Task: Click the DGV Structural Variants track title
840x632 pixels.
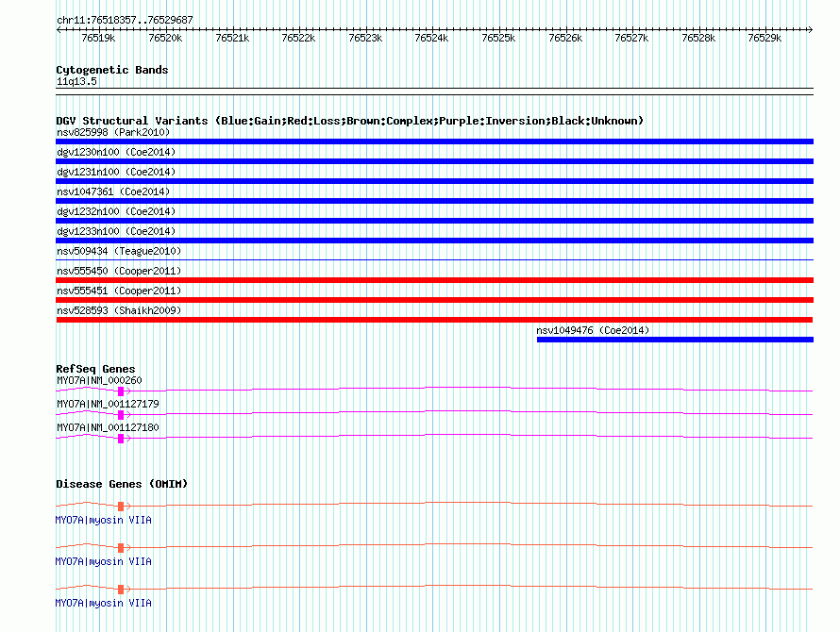Action: coord(350,121)
